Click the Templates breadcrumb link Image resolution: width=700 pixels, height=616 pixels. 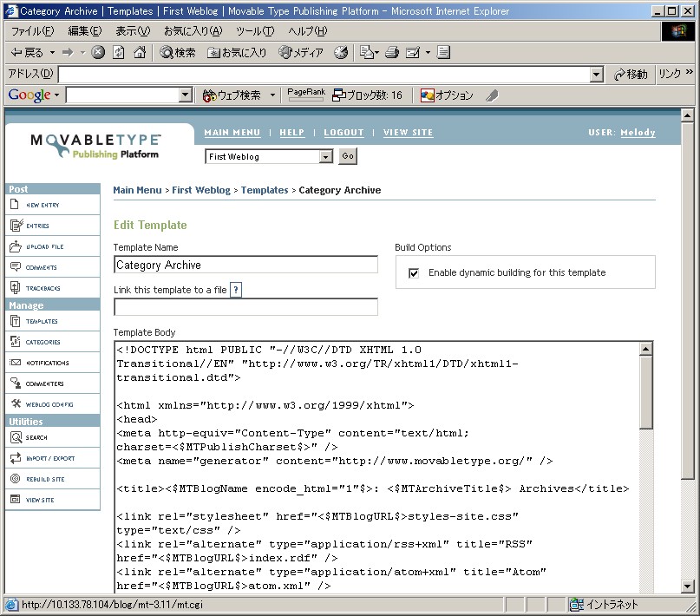[265, 190]
